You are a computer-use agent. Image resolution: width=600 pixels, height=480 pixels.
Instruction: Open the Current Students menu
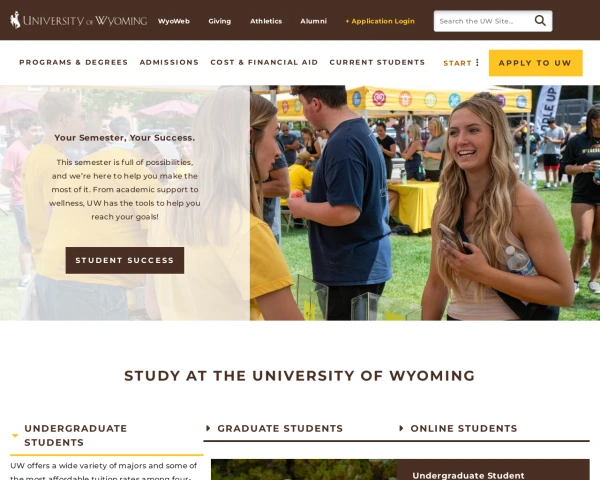pyautogui.click(x=377, y=62)
